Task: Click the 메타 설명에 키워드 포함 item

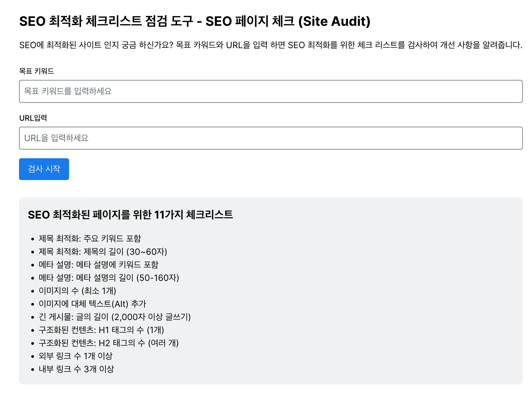Action: pyautogui.click(x=98, y=265)
